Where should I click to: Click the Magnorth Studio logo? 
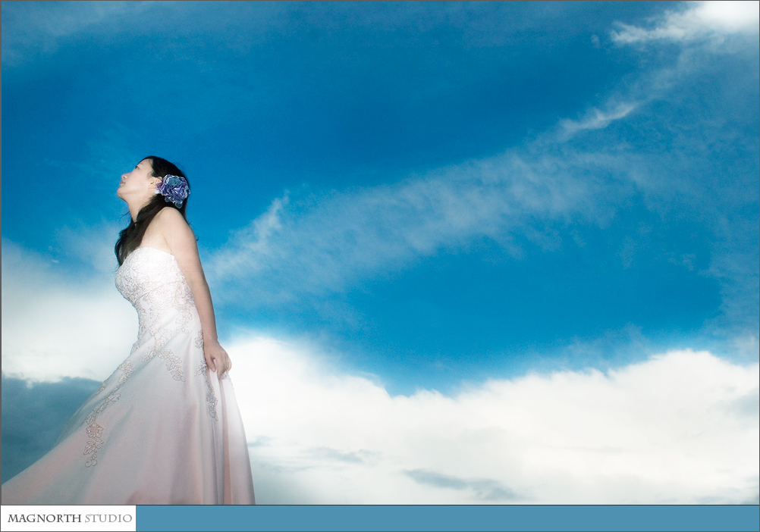click(68, 518)
